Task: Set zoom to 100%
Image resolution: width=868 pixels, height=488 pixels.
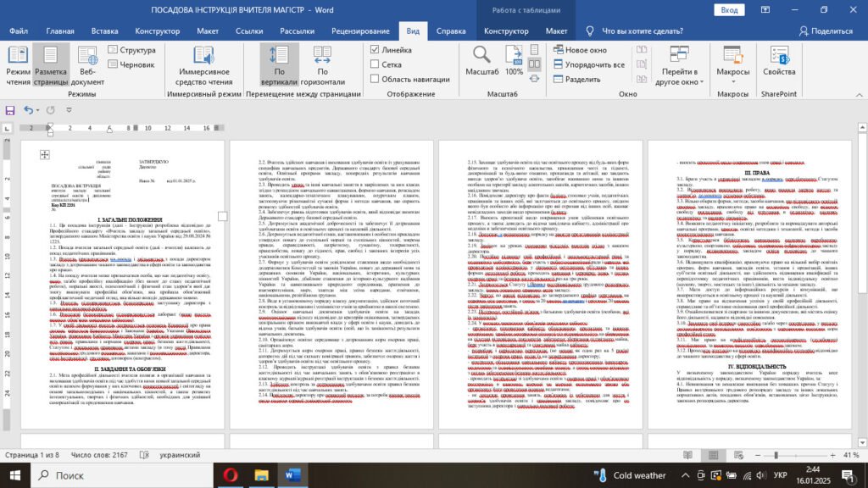Action: [514, 61]
